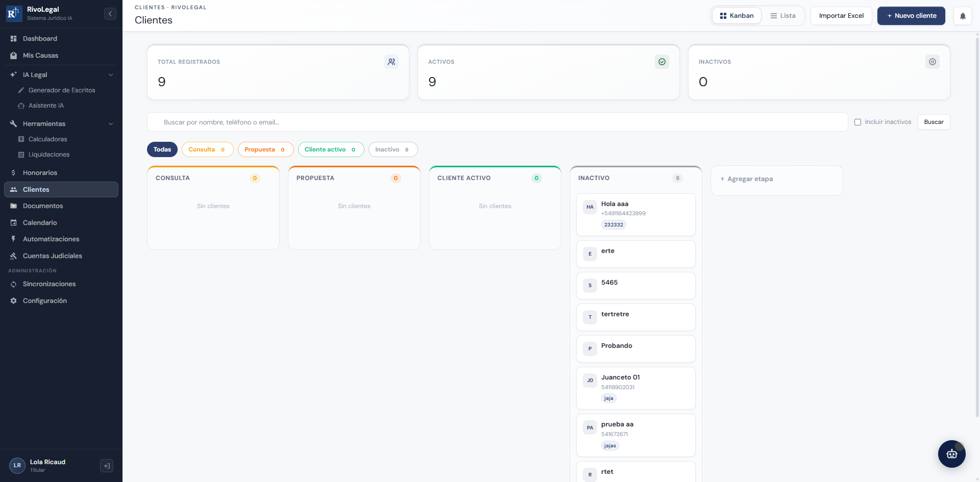
Task: Open the erte client card
Action: click(636, 254)
